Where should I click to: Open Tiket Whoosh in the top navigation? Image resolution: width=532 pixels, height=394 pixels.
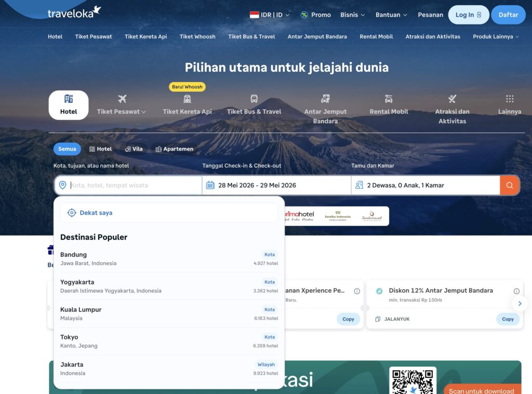tap(197, 37)
